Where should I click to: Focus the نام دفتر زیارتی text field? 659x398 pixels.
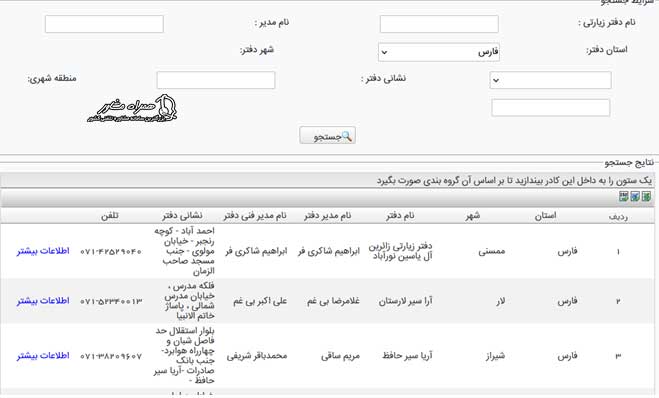tap(439, 24)
